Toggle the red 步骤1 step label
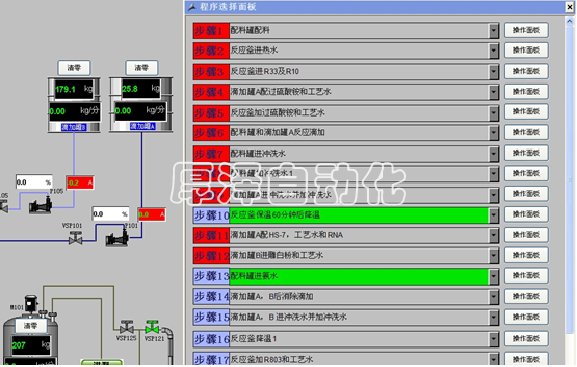This screenshot has width=577, height=367. 211,31
